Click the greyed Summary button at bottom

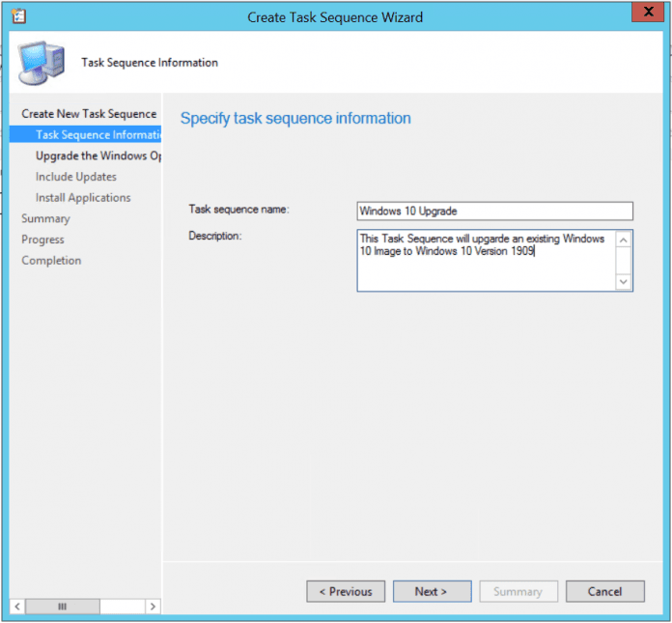[x=518, y=591]
